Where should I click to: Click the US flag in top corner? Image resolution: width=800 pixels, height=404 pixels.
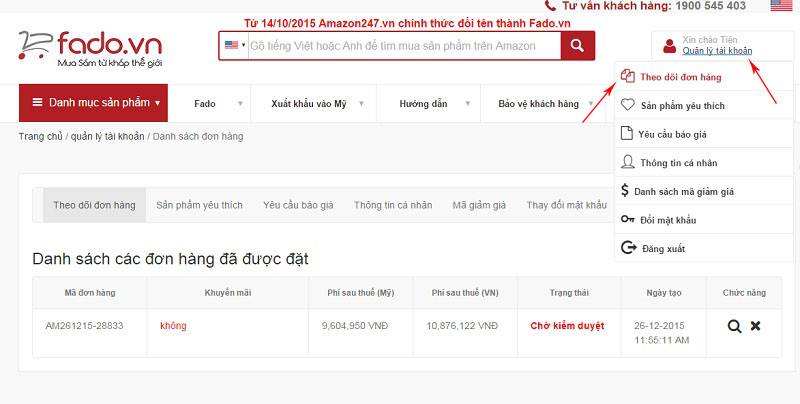(780, 6)
